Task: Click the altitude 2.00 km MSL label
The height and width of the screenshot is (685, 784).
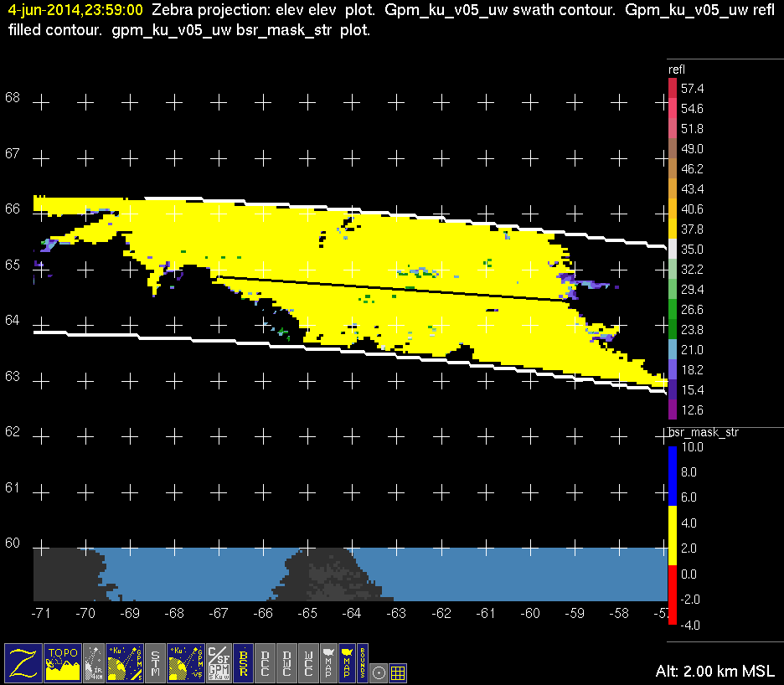Action: click(x=715, y=672)
